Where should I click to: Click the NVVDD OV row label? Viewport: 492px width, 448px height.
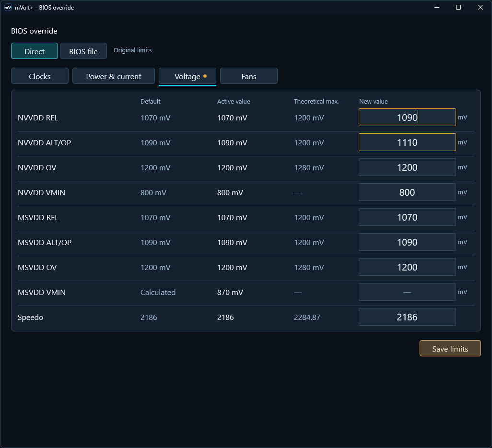pos(37,168)
